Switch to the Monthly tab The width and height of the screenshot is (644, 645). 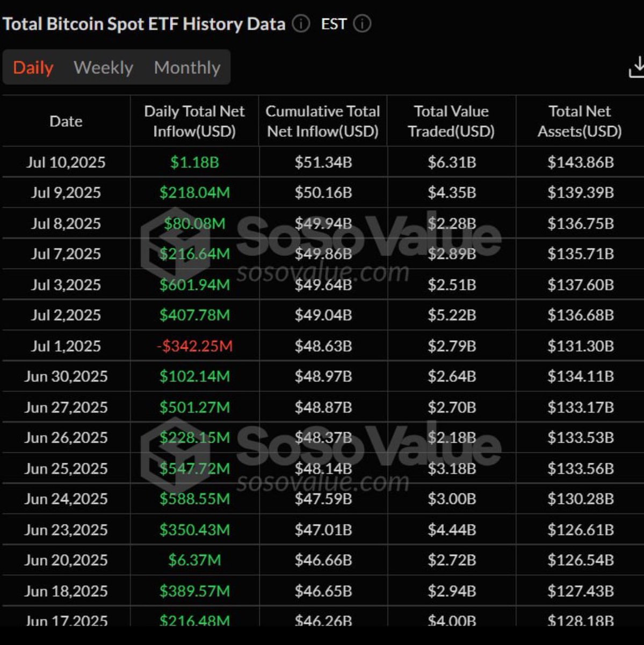click(x=187, y=68)
